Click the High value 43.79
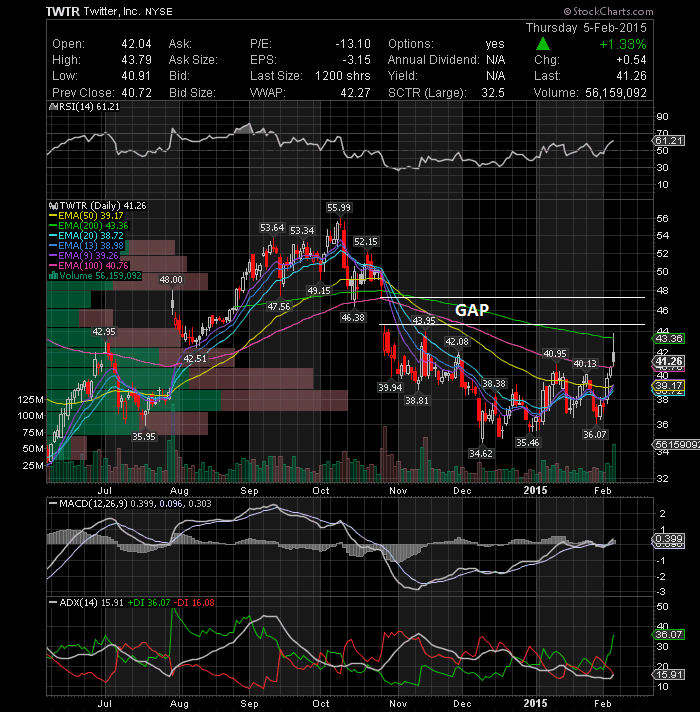 [136, 60]
